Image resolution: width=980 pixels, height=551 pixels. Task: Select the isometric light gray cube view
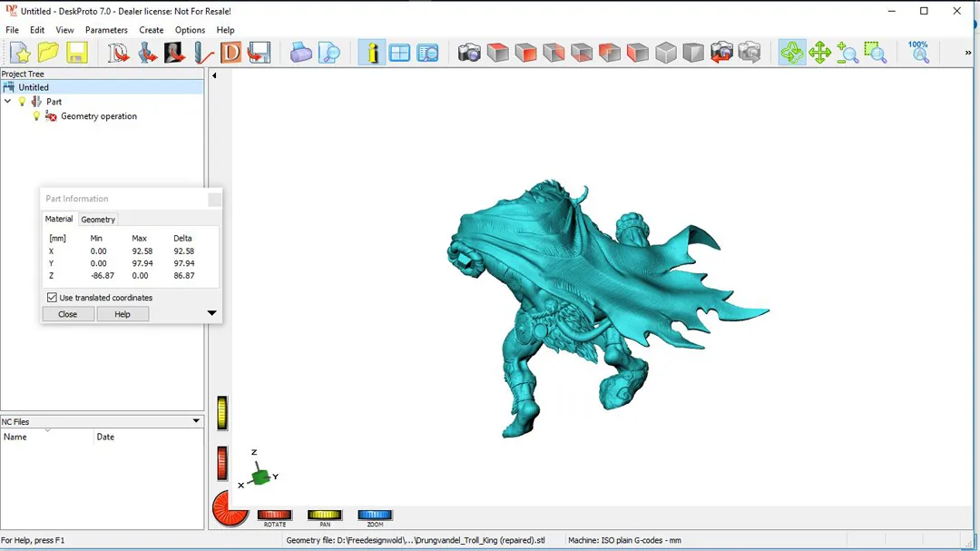(666, 53)
